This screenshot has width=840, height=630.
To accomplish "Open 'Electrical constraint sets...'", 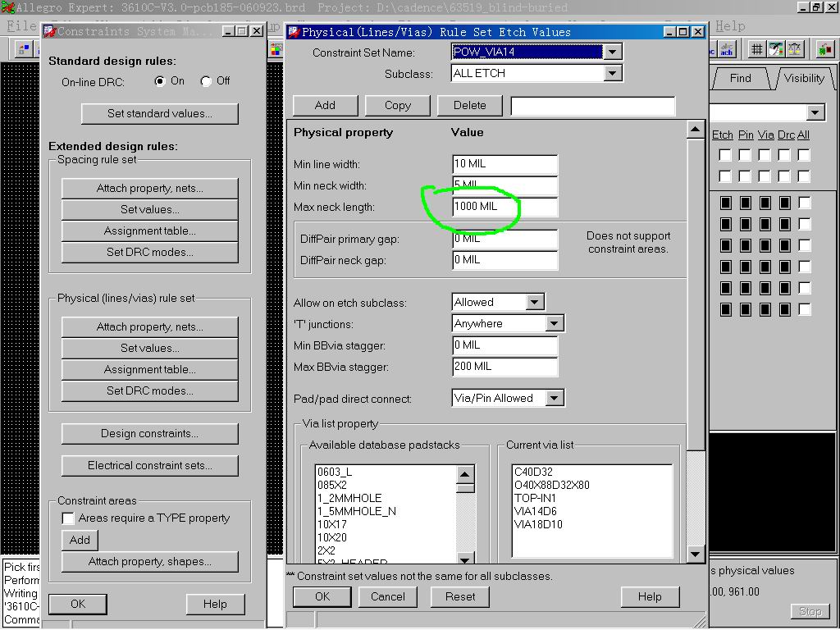I will coord(149,466).
